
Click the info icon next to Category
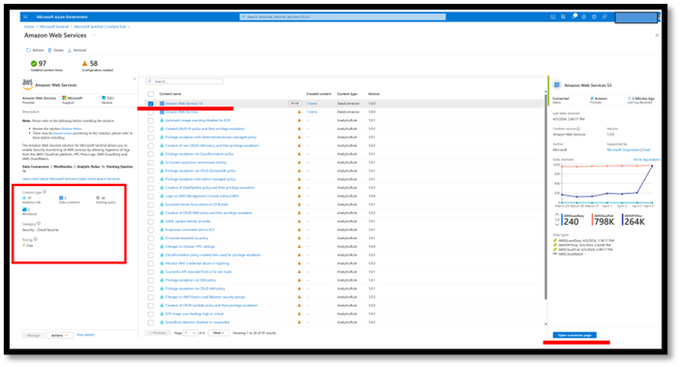pyautogui.click(x=39, y=223)
